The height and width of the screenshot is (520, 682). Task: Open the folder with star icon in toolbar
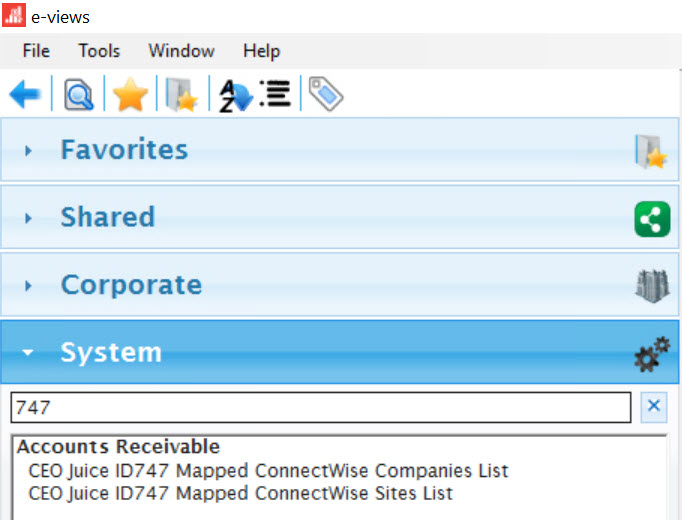click(182, 94)
